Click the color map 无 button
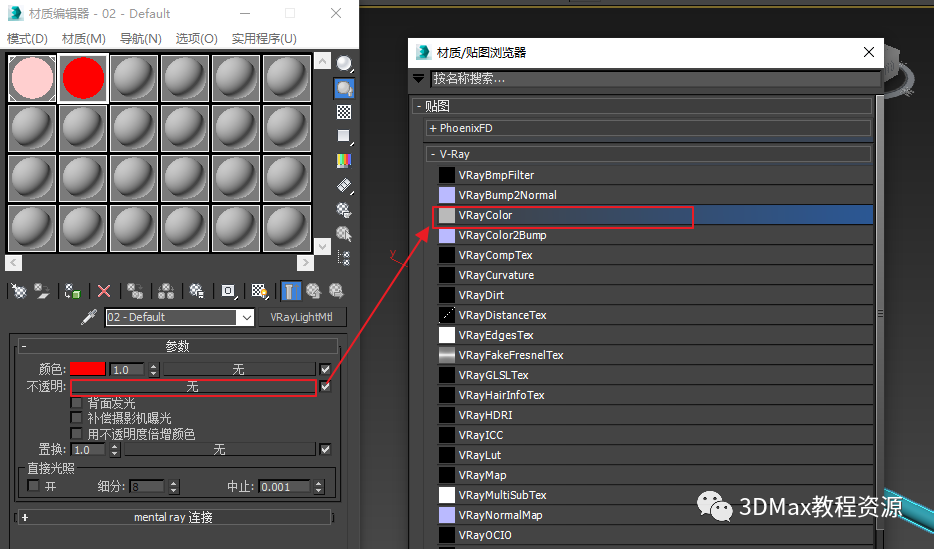This screenshot has width=934, height=549. click(x=238, y=370)
